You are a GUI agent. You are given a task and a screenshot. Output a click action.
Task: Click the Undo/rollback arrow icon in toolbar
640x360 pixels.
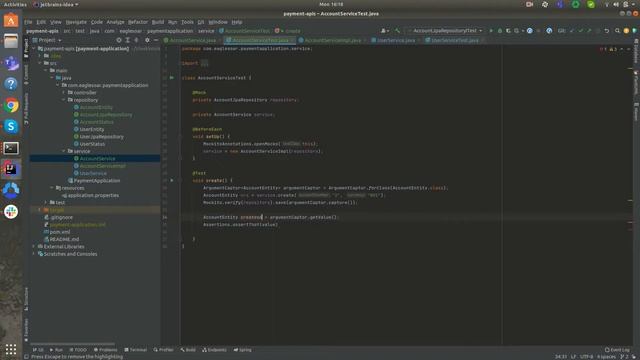point(607,31)
